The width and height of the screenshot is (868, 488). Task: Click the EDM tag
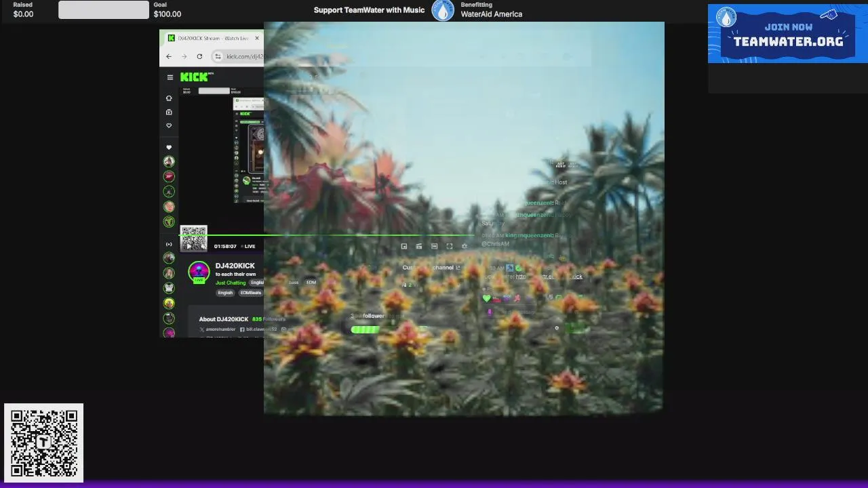pyautogui.click(x=311, y=282)
